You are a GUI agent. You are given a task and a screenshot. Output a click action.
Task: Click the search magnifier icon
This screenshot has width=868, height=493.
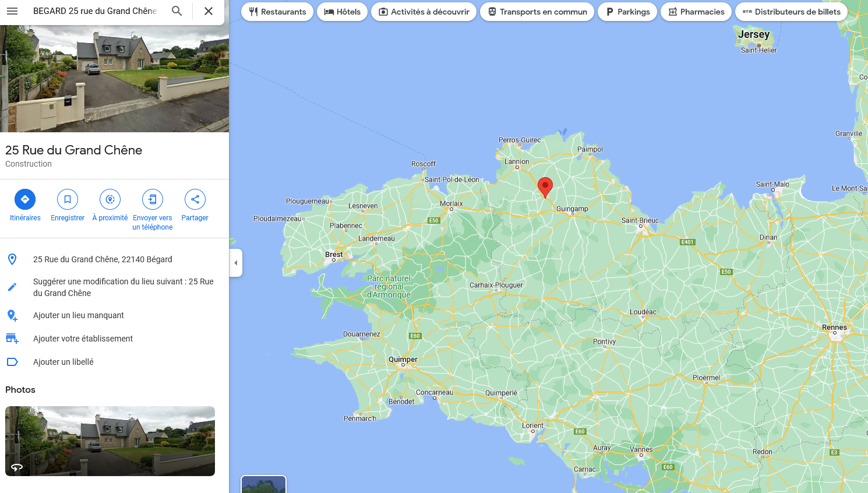(177, 11)
